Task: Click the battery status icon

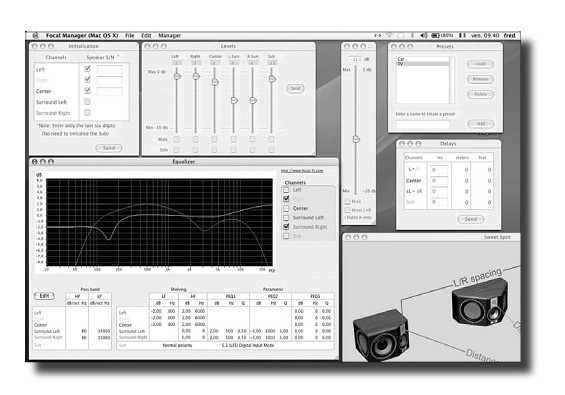Action: click(436, 35)
